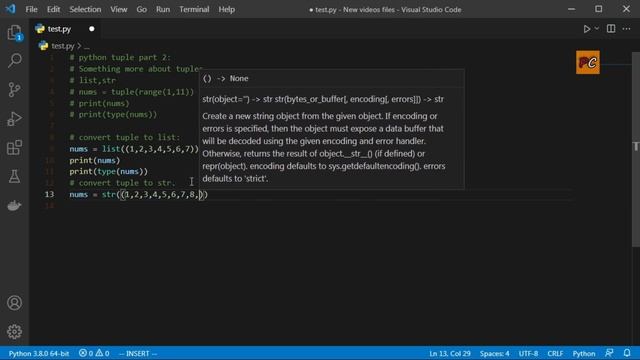The width and height of the screenshot is (640, 360).
Task: Split the editor to the right
Action: click(x=611, y=29)
